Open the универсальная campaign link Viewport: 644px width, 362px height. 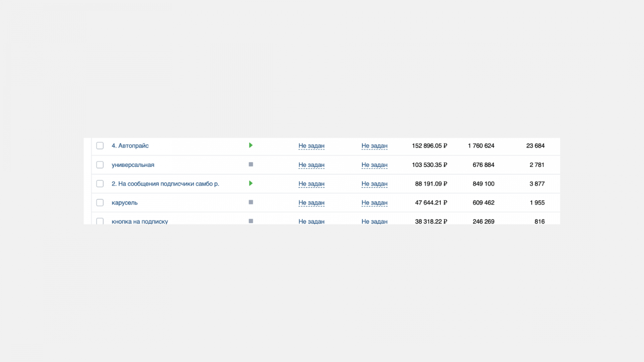click(x=133, y=165)
